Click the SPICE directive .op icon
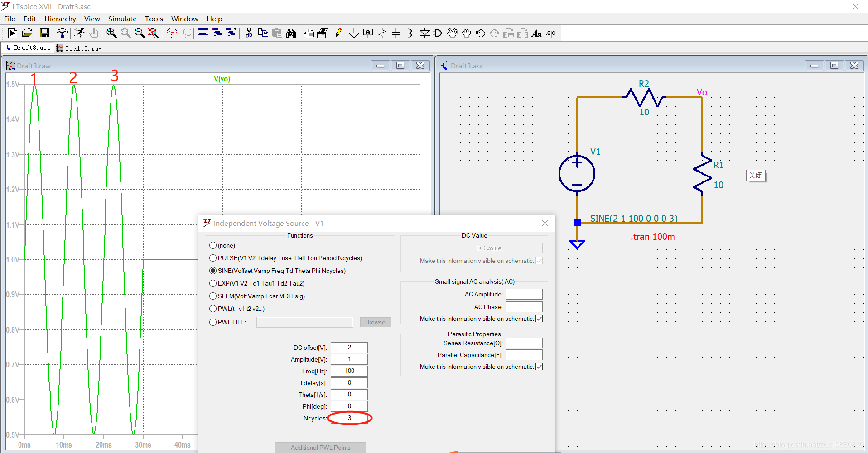868x453 pixels. tap(550, 33)
